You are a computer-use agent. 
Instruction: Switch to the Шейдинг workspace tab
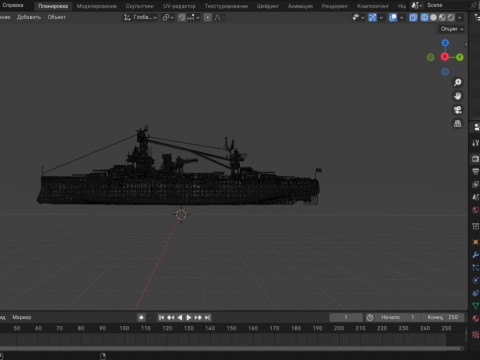[268, 6]
